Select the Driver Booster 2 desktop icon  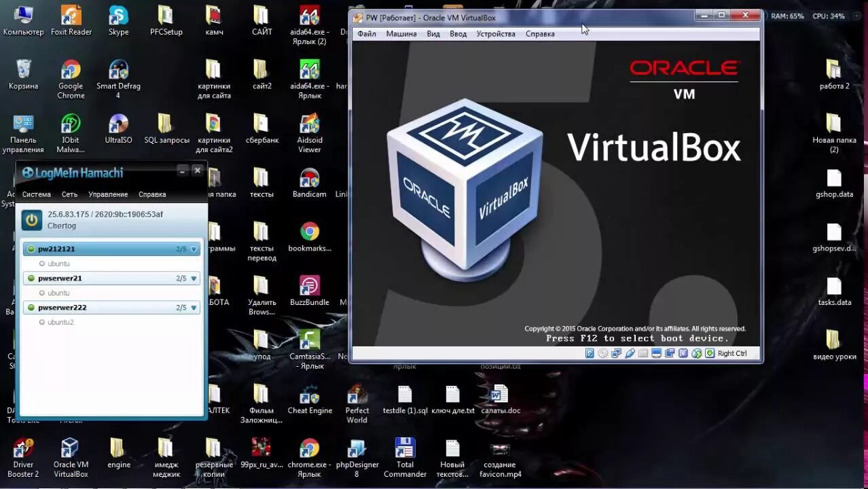[x=23, y=458]
